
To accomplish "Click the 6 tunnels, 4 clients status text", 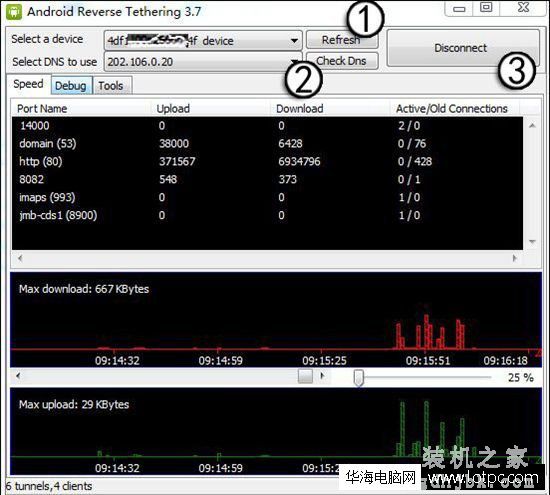I will 49,486.
